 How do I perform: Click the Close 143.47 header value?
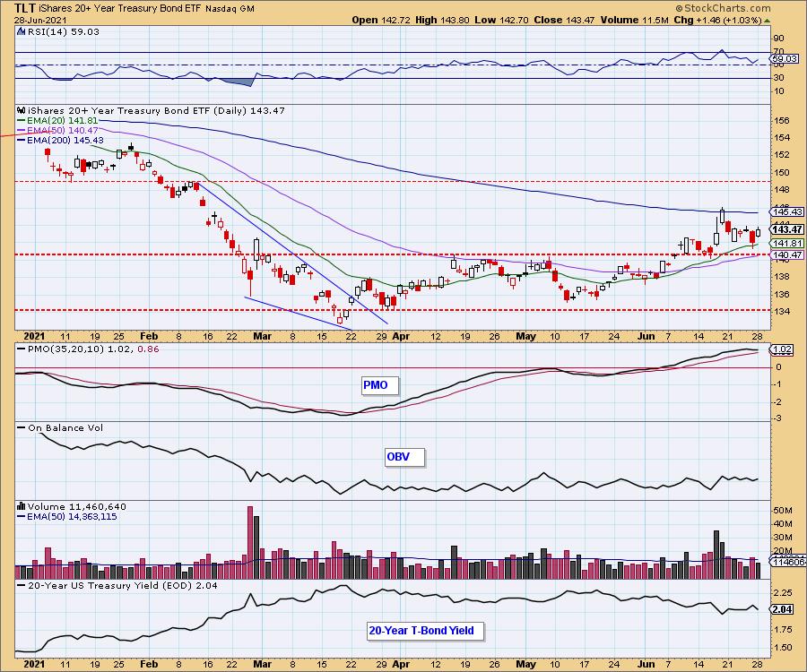(x=564, y=20)
